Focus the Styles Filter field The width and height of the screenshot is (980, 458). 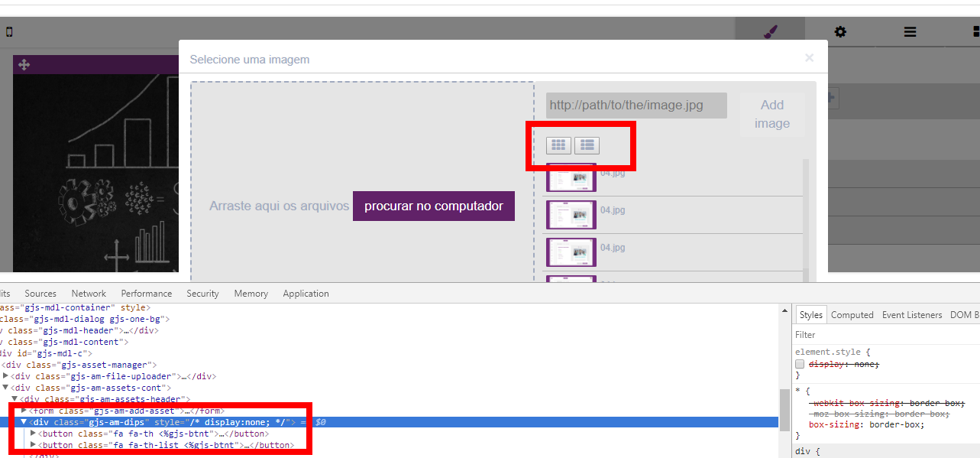[x=886, y=335]
